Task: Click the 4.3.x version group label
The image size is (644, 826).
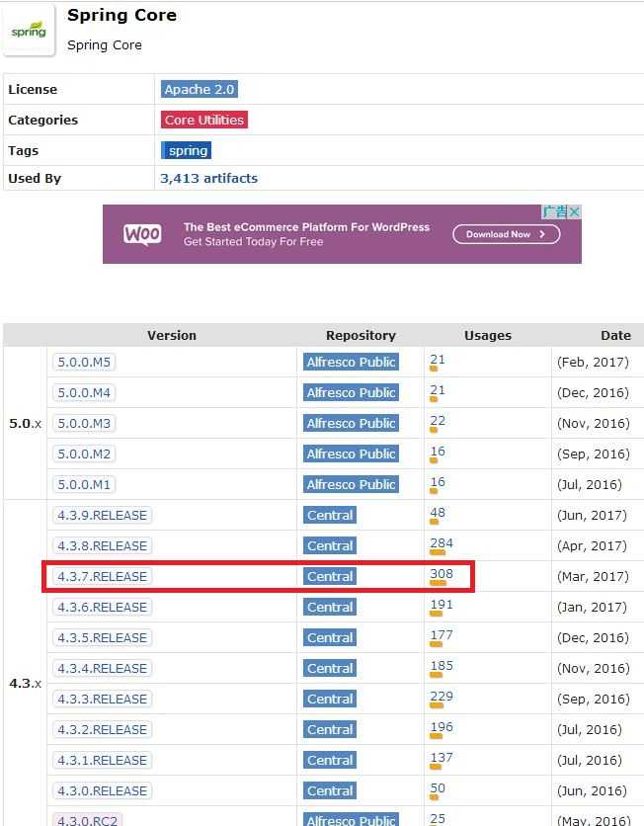Action: 25,684
